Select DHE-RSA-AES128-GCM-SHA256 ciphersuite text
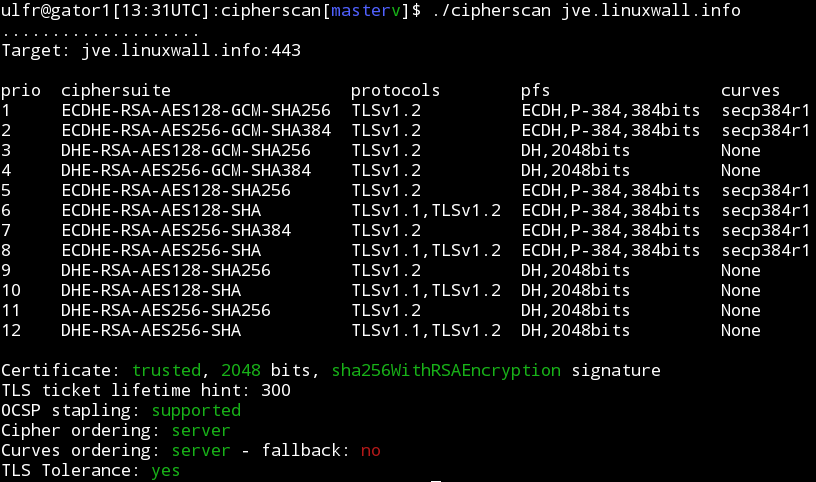 (186, 150)
